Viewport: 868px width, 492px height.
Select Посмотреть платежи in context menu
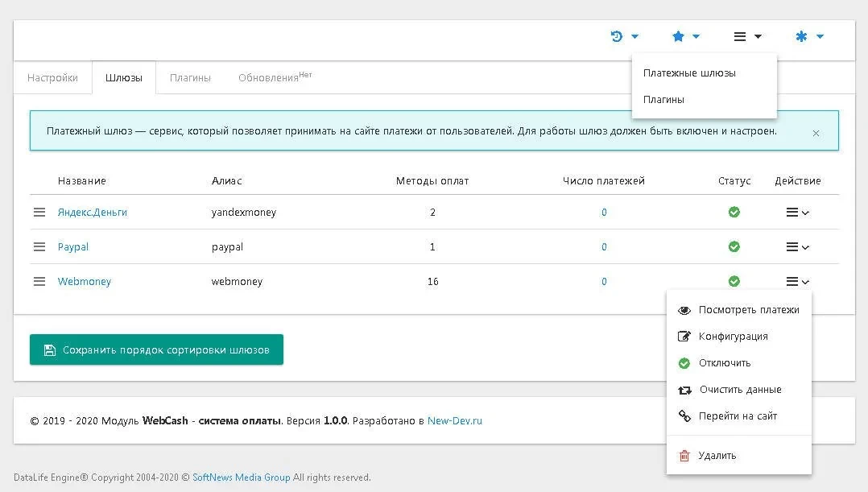pyautogui.click(x=738, y=310)
